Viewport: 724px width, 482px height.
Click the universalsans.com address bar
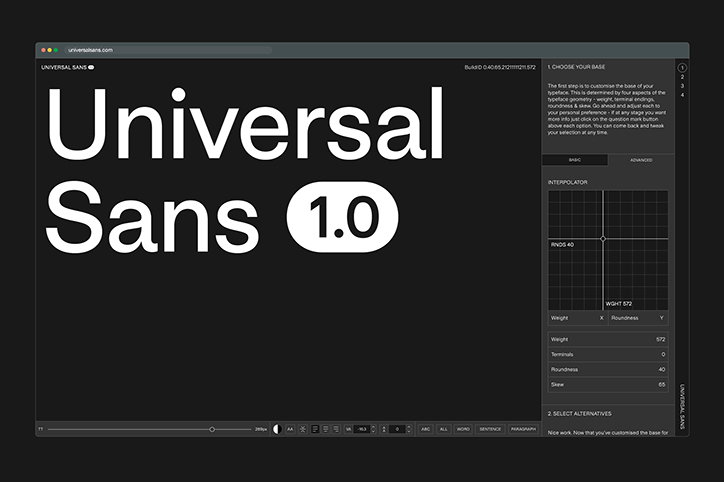[168, 50]
